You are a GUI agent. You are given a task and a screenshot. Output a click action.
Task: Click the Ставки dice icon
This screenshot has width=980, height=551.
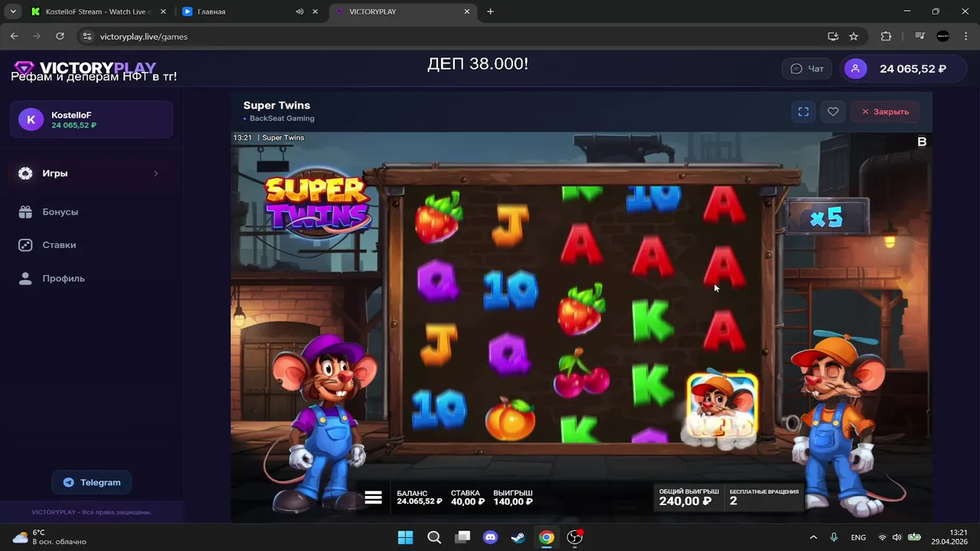click(x=25, y=245)
